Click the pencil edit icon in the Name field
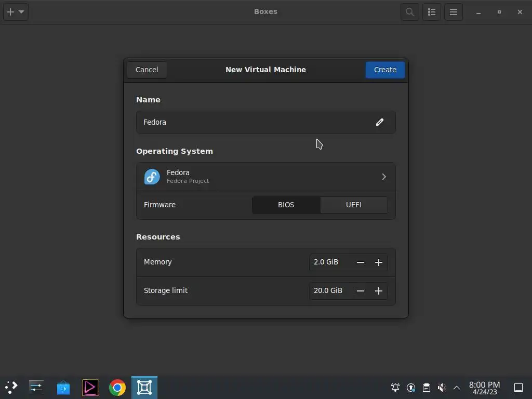Image resolution: width=532 pixels, height=399 pixels. pos(380,122)
